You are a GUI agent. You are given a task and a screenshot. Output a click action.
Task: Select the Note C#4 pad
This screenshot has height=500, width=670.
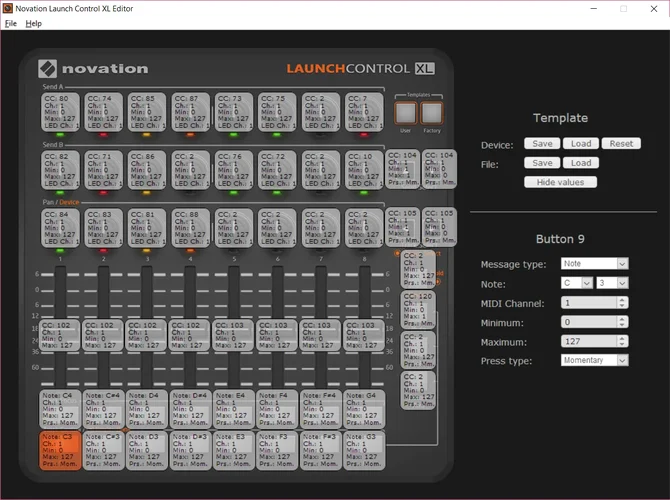pos(104,409)
